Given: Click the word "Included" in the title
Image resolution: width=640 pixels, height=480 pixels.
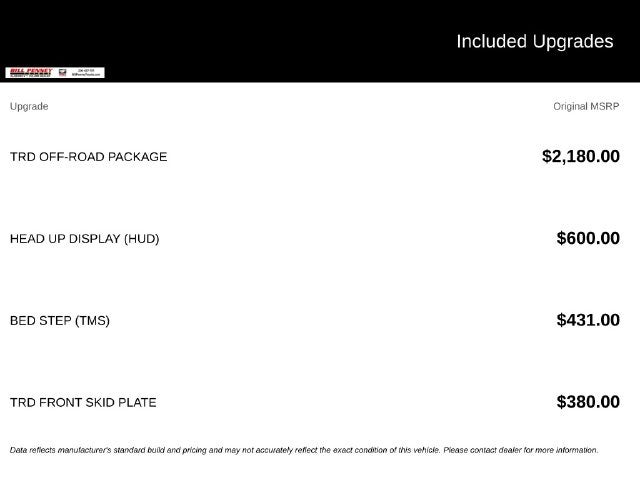Looking at the screenshot, I should pos(491,41).
